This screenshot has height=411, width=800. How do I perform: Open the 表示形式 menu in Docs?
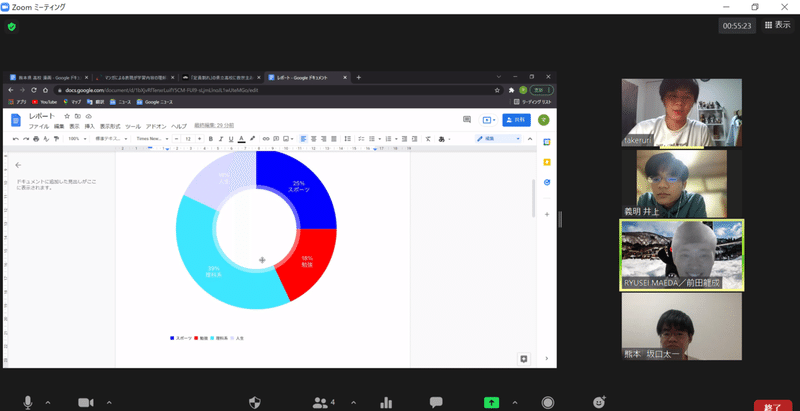pyautogui.click(x=110, y=126)
